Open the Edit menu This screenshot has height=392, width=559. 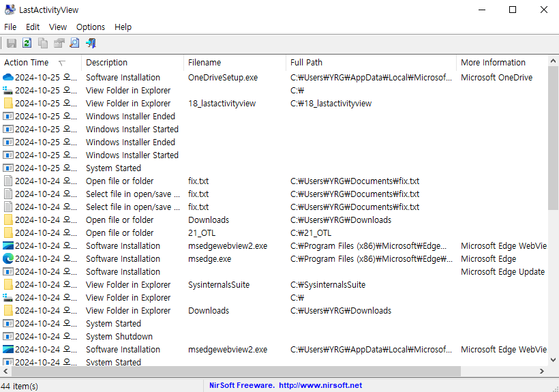[x=33, y=27]
